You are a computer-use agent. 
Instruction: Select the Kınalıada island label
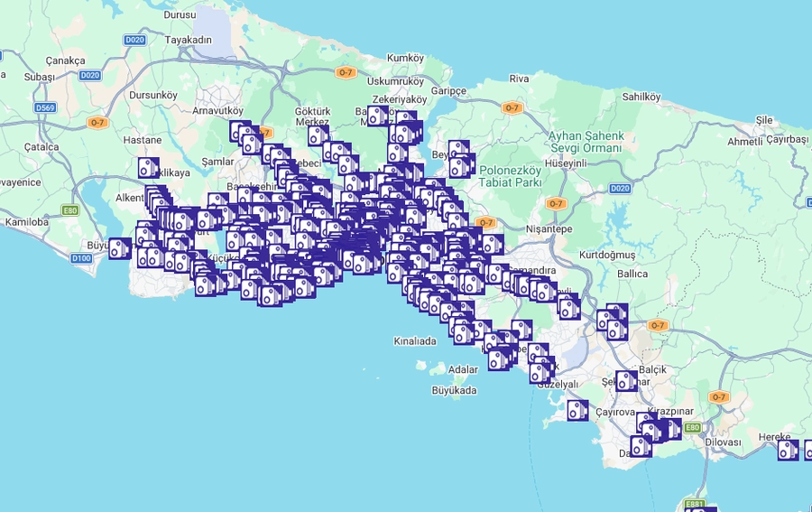(x=415, y=341)
